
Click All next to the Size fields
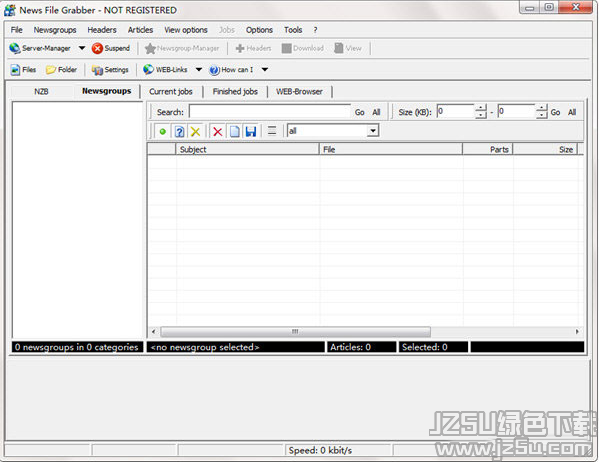(572, 112)
